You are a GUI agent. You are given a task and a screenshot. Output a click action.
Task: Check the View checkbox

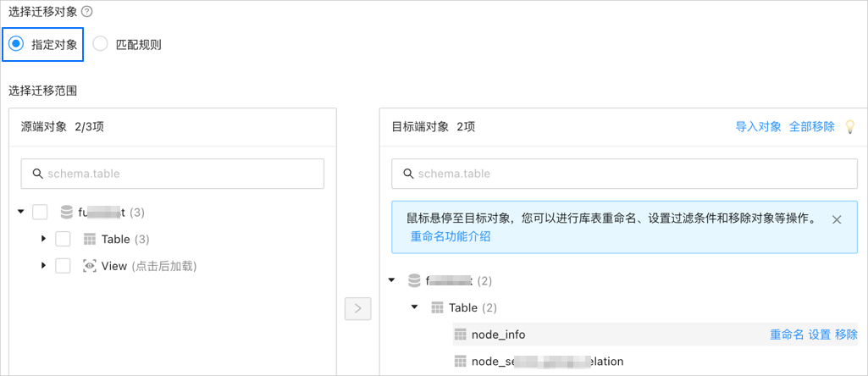pyautogui.click(x=63, y=266)
